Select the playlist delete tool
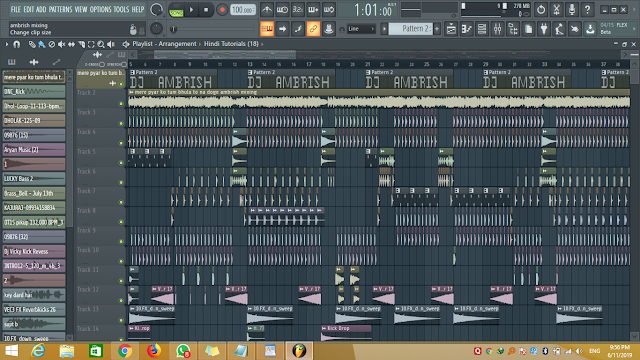 pyautogui.click(x=51, y=44)
